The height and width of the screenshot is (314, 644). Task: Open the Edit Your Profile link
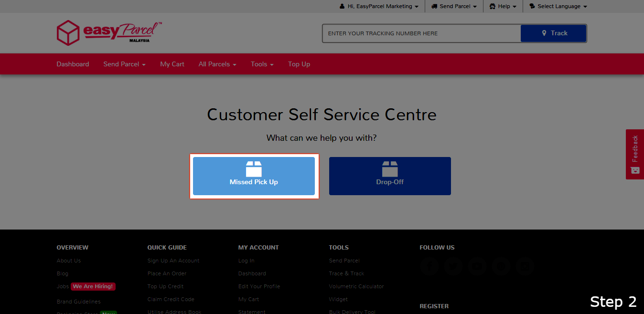coord(259,286)
